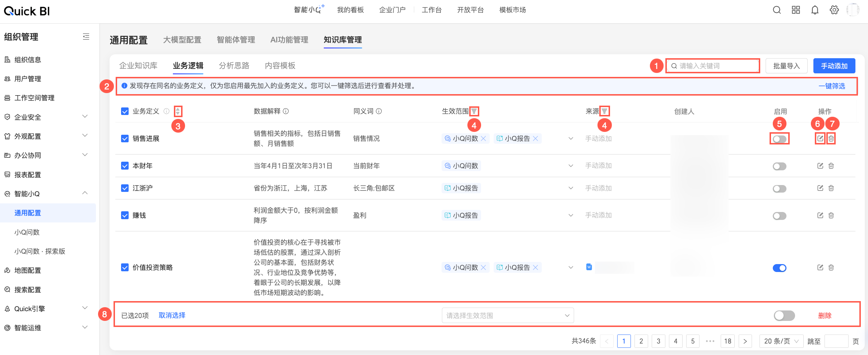Click the 同义词 info icon
868x355 pixels.
[379, 111]
